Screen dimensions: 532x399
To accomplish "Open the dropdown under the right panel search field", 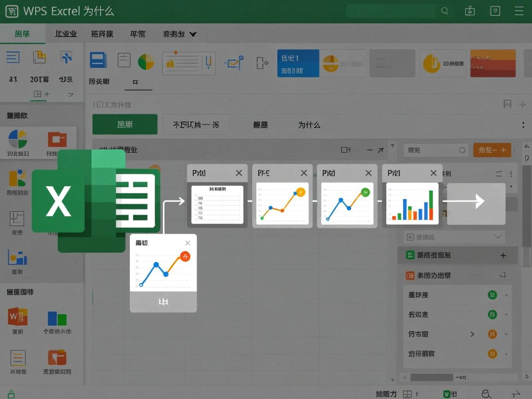I will (x=454, y=236).
